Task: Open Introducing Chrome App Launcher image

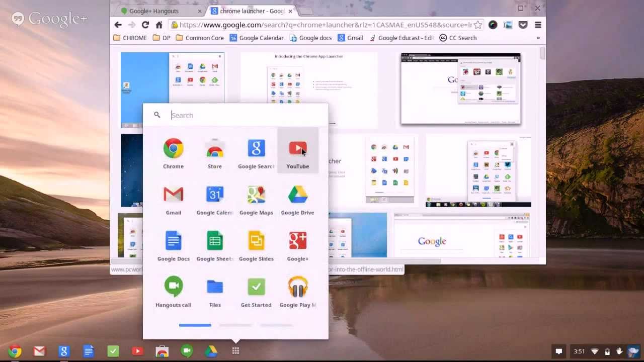Action: tap(309, 90)
